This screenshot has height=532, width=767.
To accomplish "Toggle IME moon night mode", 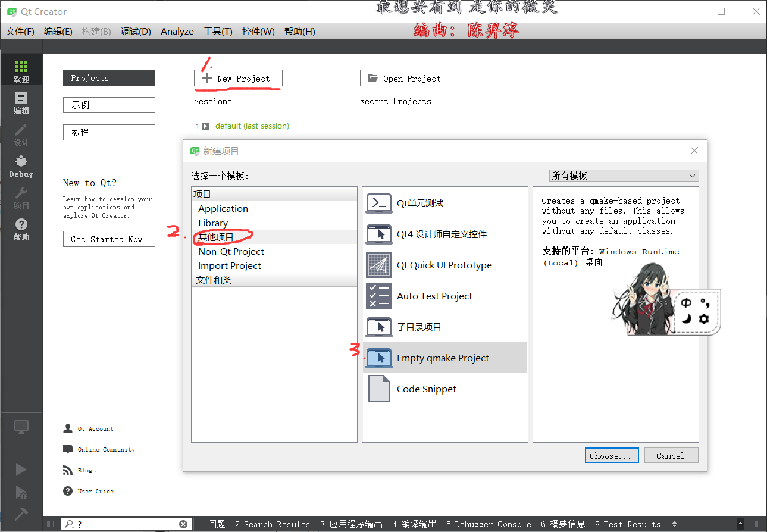I will (x=686, y=319).
